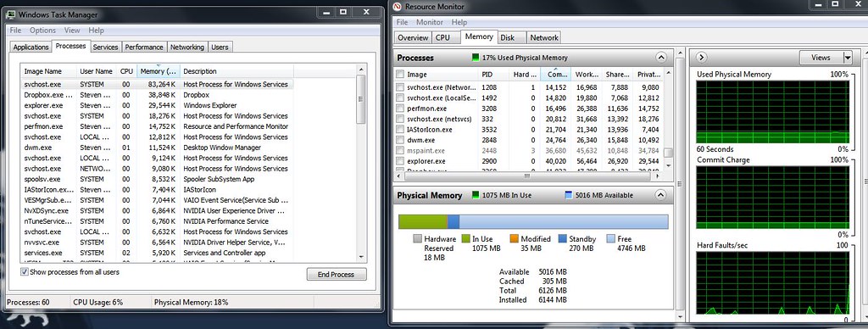Open the View menu in Task Manager
Screen dimensions: 868x329
tap(72, 31)
